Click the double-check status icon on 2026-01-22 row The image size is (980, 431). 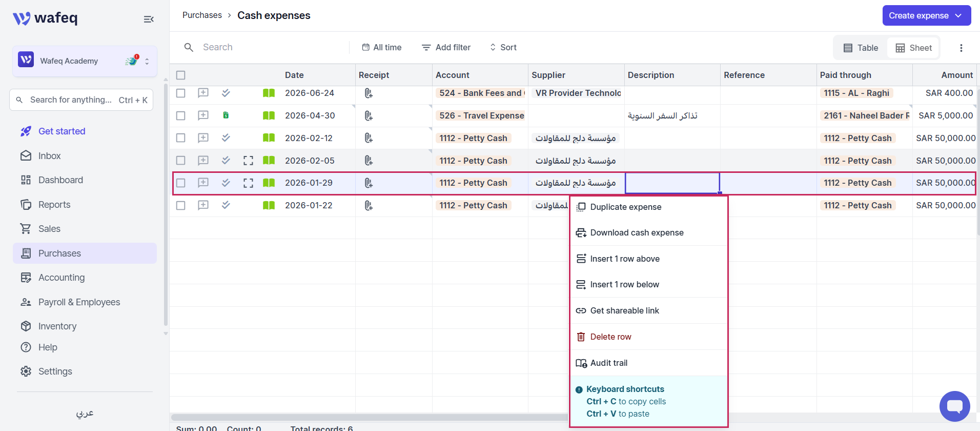[x=226, y=205]
